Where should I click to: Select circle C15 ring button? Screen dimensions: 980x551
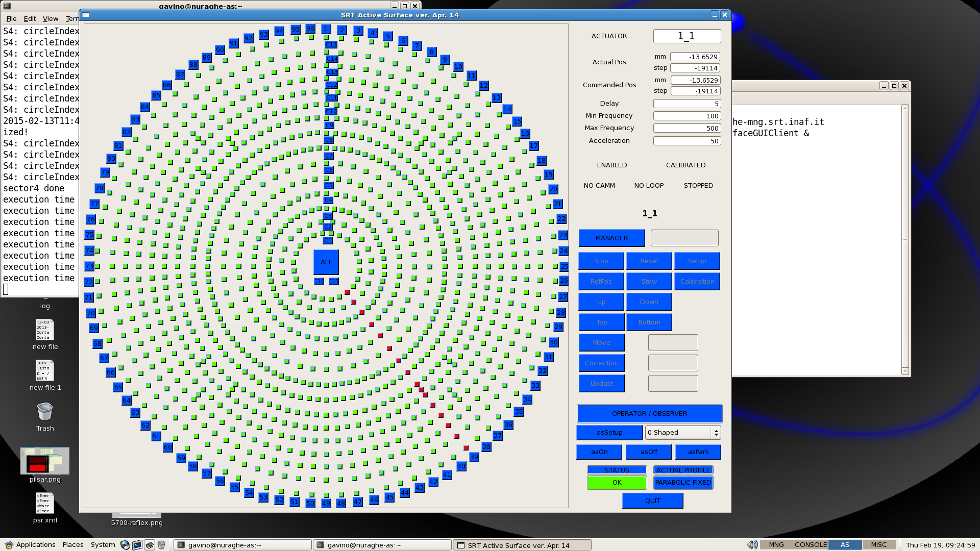(x=331, y=44)
